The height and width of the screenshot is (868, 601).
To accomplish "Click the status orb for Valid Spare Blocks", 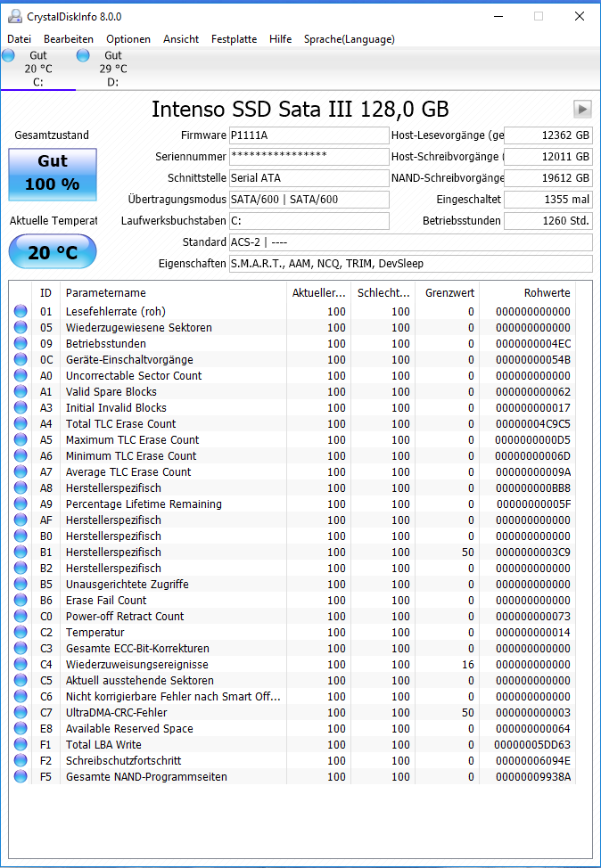I will click(x=21, y=392).
